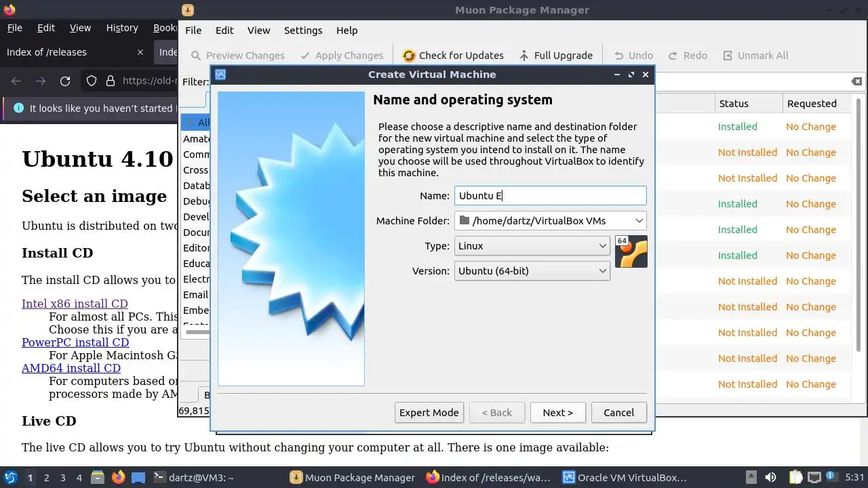Click the Undo toolbar icon in Muon
The image size is (868, 488).
click(619, 56)
